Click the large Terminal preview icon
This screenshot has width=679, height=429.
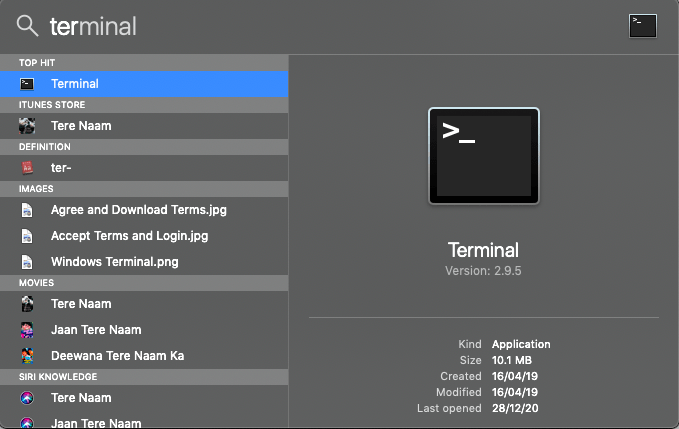[484, 155]
